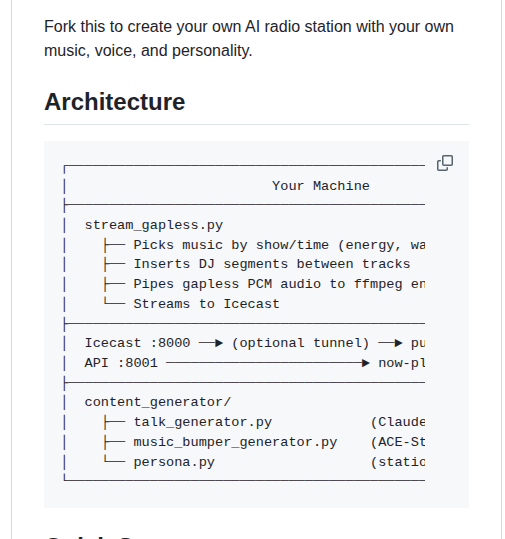The image size is (505, 539).
Task: Click 'music, voice, and personality.' text
Action: coord(148,51)
